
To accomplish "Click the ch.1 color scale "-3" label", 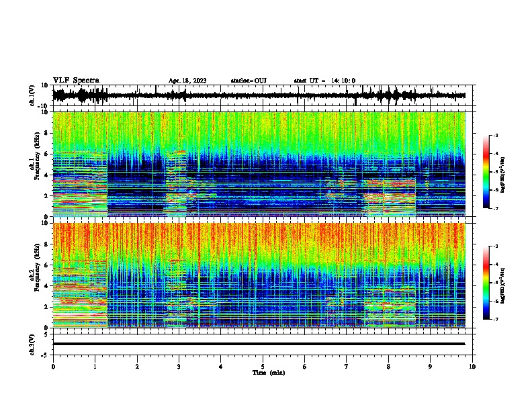I will click(x=495, y=135).
